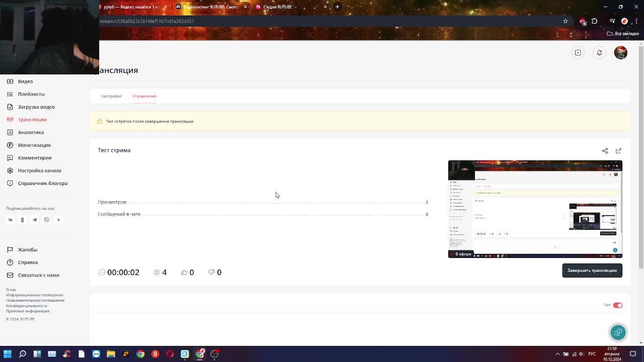
Task: Open the browser profile avatar
Action: point(624,21)
